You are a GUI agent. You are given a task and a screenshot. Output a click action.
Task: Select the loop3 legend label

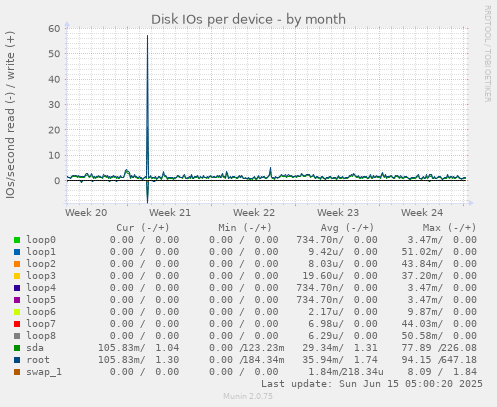click(x=41, y=276)
